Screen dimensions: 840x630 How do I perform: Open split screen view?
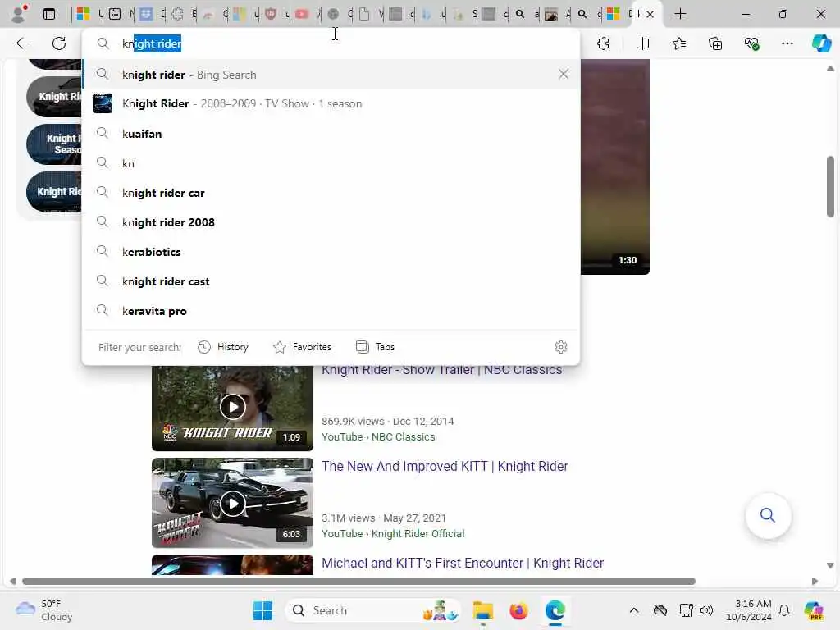642,43
